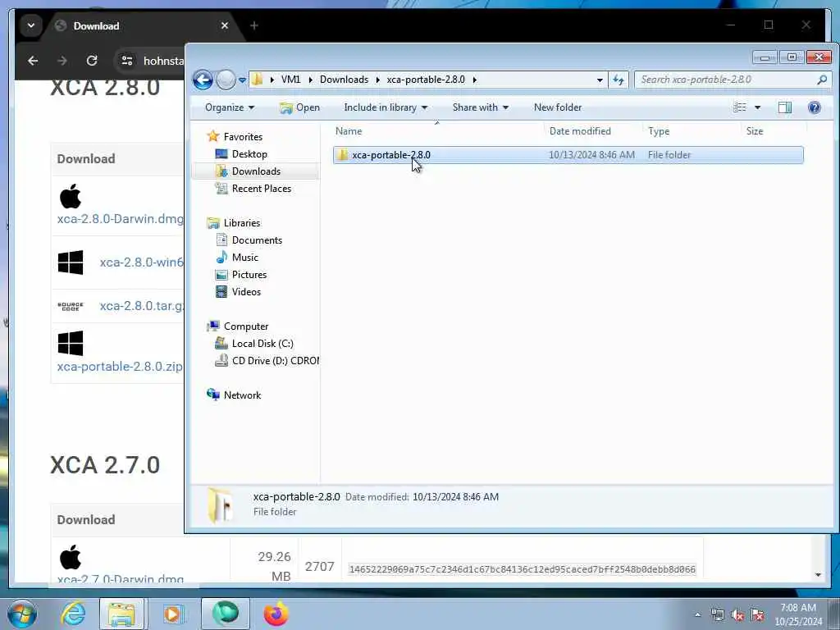
Task: Click browser page scrollbar down arrow
Action: [818, 575]
